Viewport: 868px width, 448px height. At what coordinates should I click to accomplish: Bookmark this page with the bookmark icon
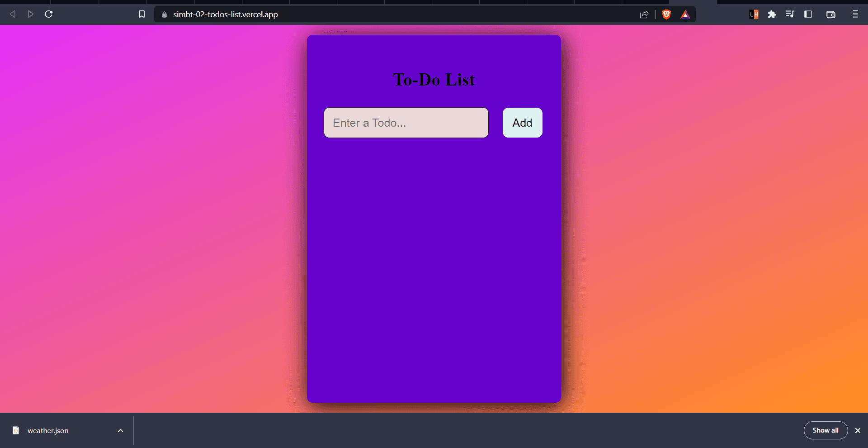pos(142,14)
